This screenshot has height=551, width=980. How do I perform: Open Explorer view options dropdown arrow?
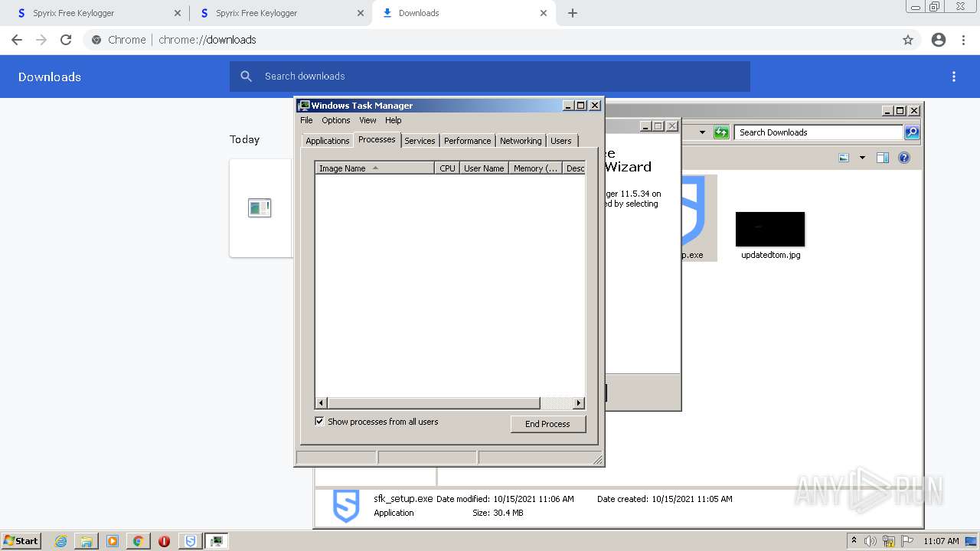click(862, 158)
